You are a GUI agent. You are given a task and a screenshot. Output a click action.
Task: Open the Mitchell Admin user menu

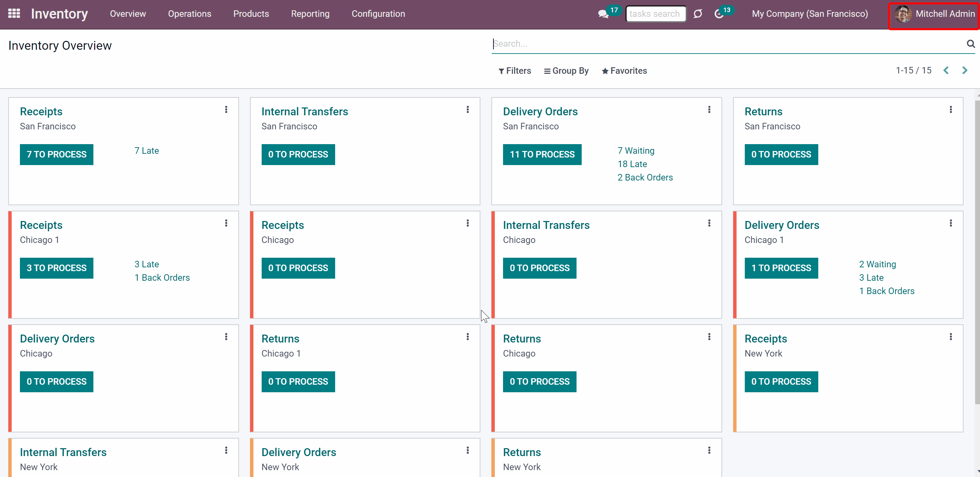(934, 14)
